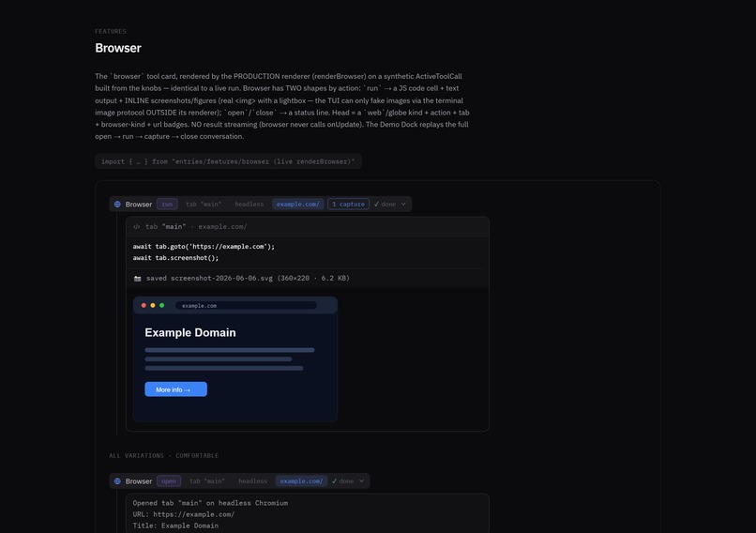Click the tab "main" label in open card header
Screen dimensions: 756x533
[207, 480]
